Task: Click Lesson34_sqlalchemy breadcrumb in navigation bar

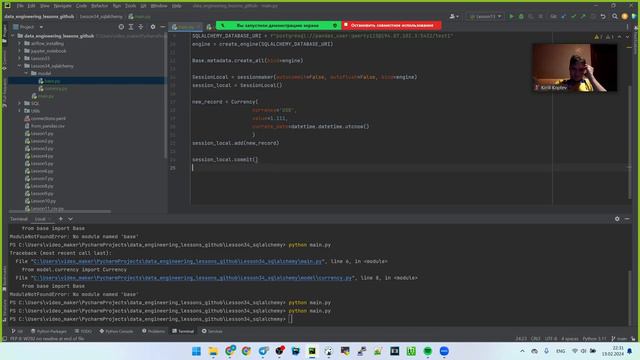Action: click(101, 17)
